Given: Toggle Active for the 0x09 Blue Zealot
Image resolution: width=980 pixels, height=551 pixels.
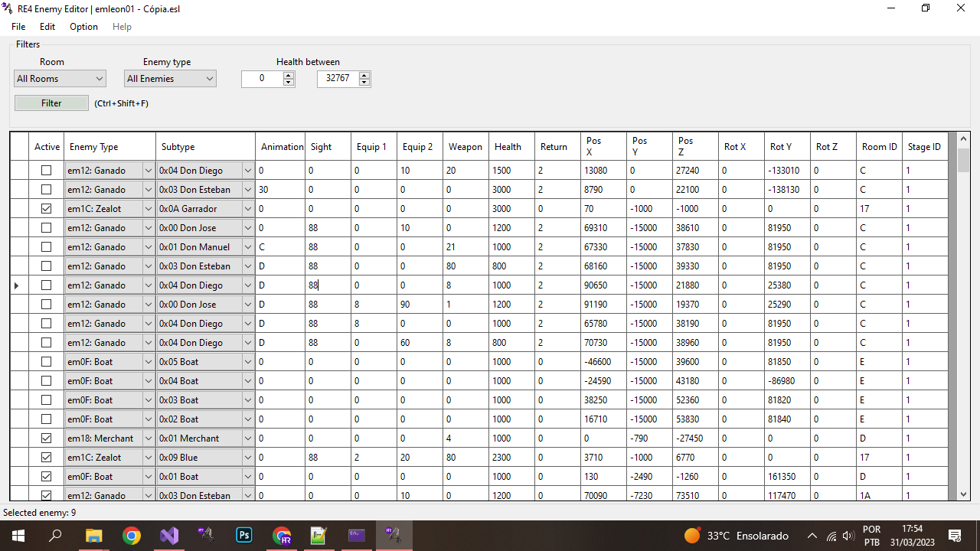Looking at the screenshot, I should click(x=47, y=457).
